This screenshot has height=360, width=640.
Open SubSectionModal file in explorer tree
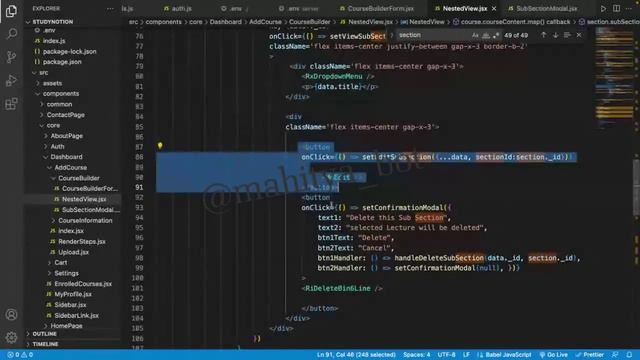(91, 210)
